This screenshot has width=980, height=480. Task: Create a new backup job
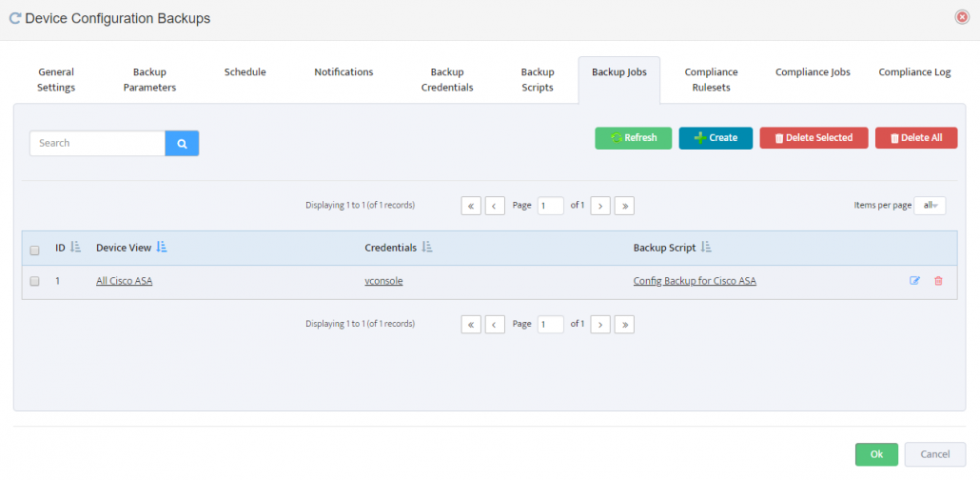click(x=715, y=138)
